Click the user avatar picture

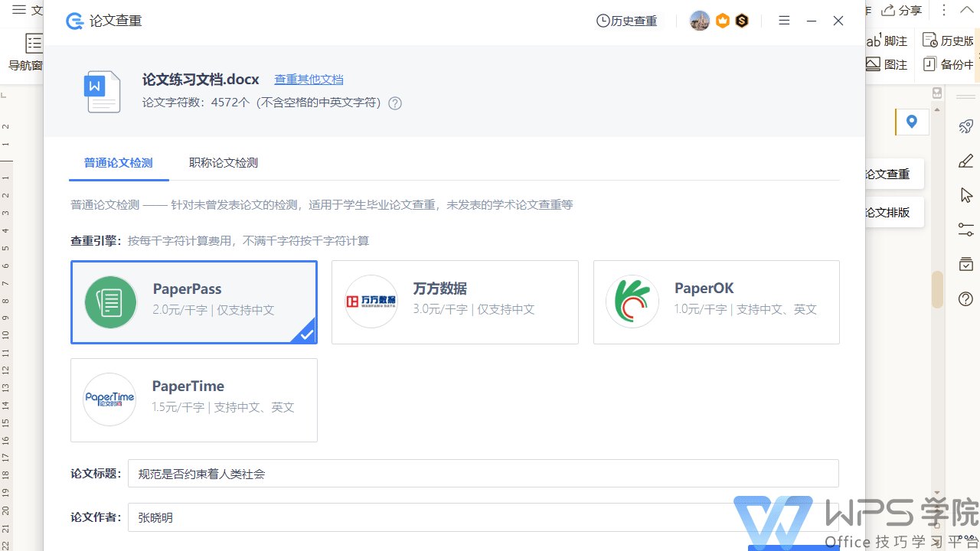(x=700, y=21)
